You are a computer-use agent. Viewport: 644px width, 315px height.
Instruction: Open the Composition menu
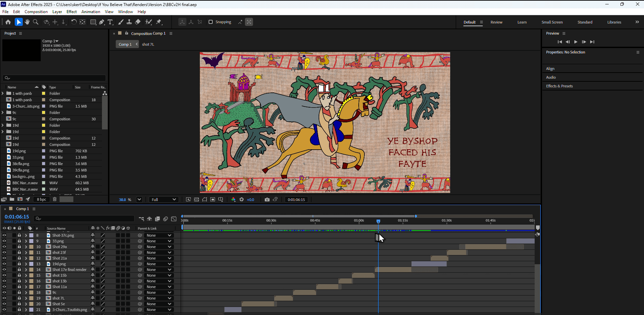click(x=36, y=11)
